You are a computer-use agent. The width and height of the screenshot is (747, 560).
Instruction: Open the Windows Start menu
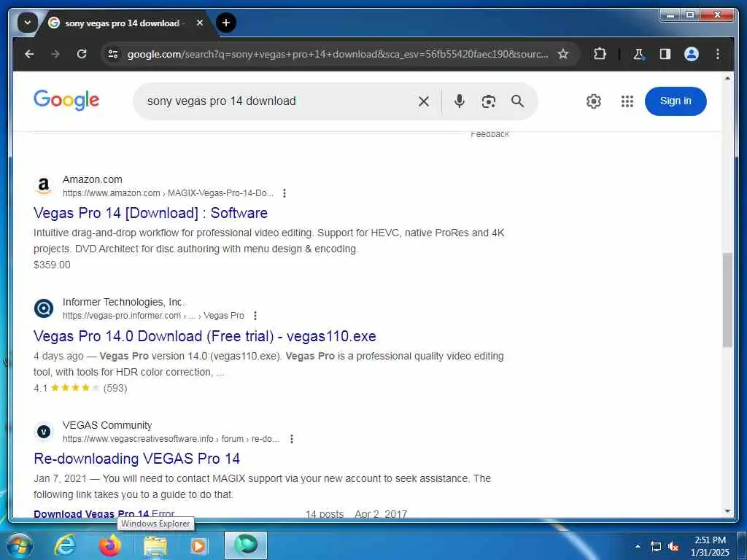click(18, 545)
